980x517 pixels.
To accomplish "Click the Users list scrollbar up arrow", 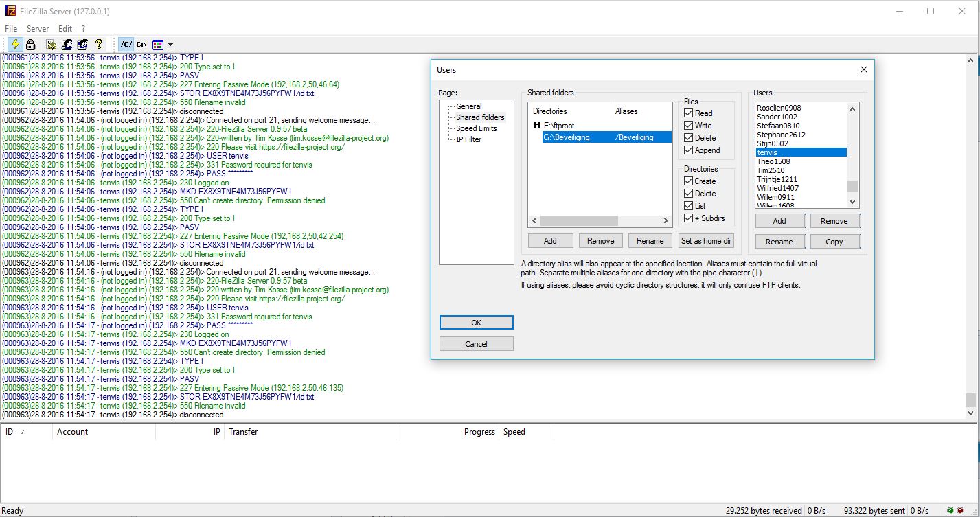I will coord(852,108).
